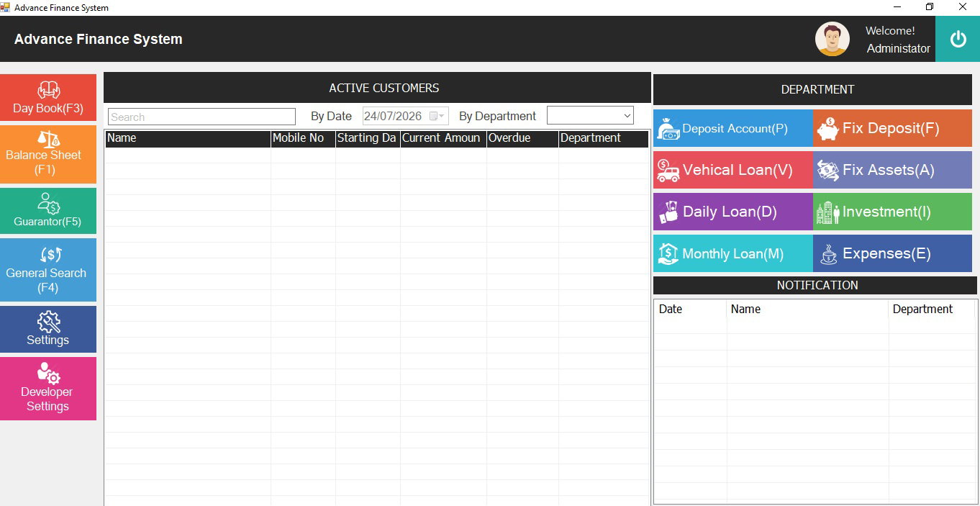The height and width of the screenshot is (506, 980).
Task: Open the Guarantor (F5) section
Action: click(x=48, y=211)
